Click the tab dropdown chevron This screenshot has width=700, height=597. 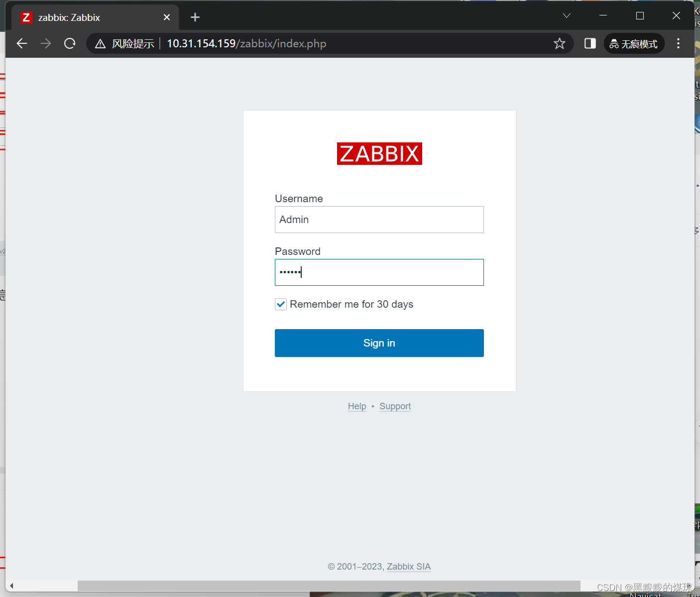tap(566, 15)
